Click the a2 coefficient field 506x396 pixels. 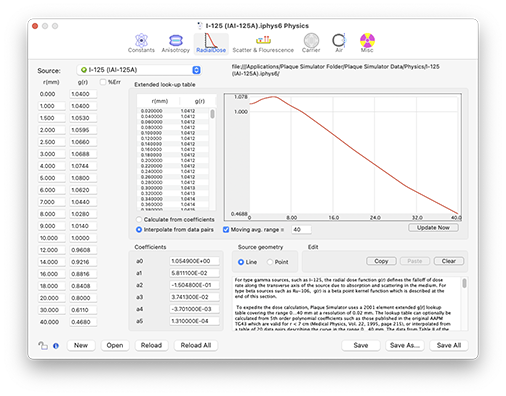[x=194, y=285]
